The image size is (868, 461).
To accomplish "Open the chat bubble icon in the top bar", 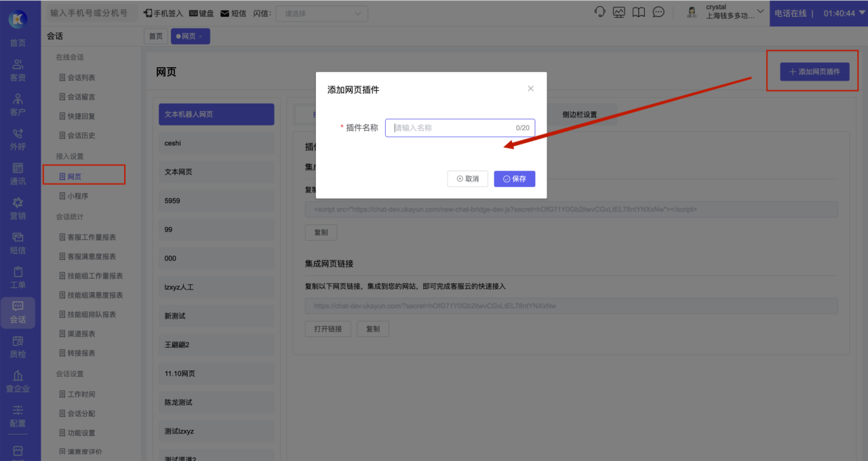I will [658, 12].
